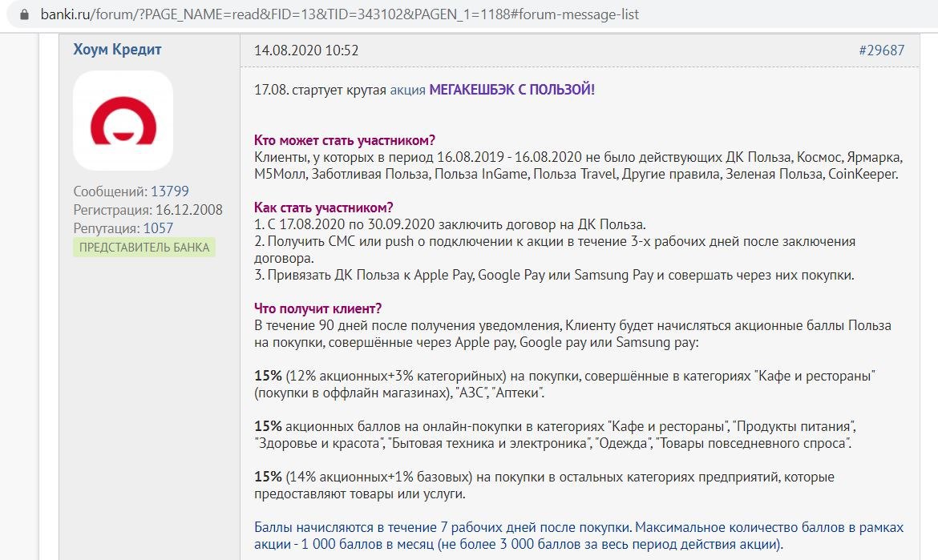Click sentence В течение 90 дней после получения уведомления
This screenshot has height=560, width=938.
tap(572, 334)
